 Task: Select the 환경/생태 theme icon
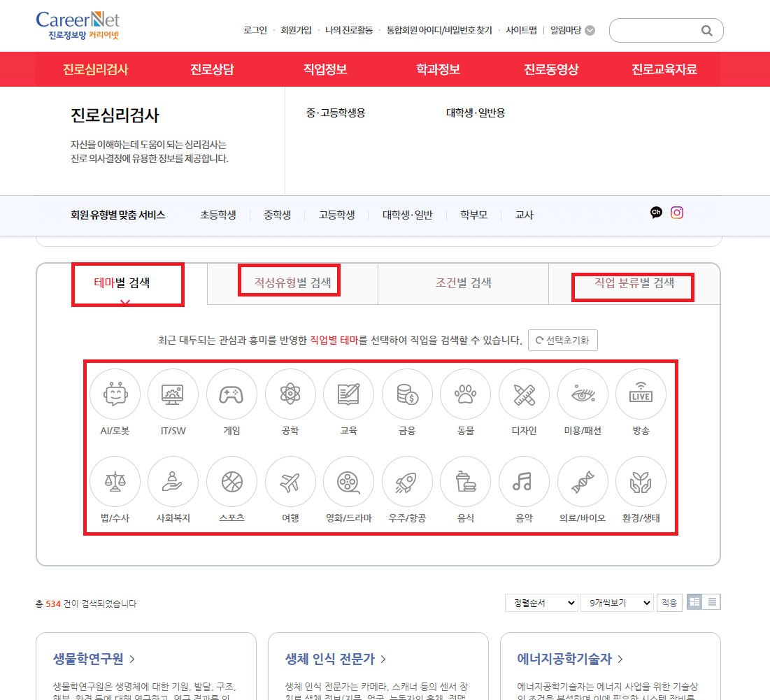pos(641,481)
